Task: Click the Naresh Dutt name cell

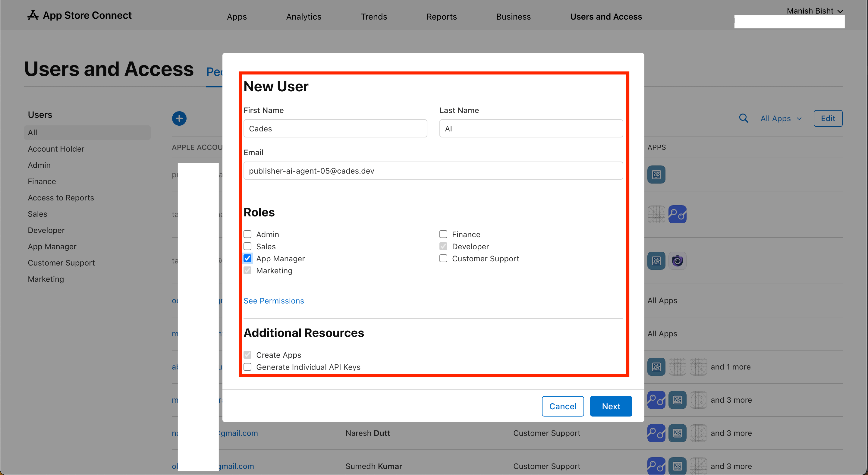Action: coord(368,433)
